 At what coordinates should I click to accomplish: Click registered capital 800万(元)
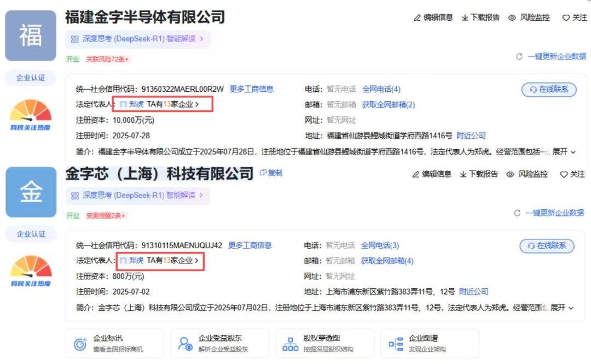click(129, 277)
